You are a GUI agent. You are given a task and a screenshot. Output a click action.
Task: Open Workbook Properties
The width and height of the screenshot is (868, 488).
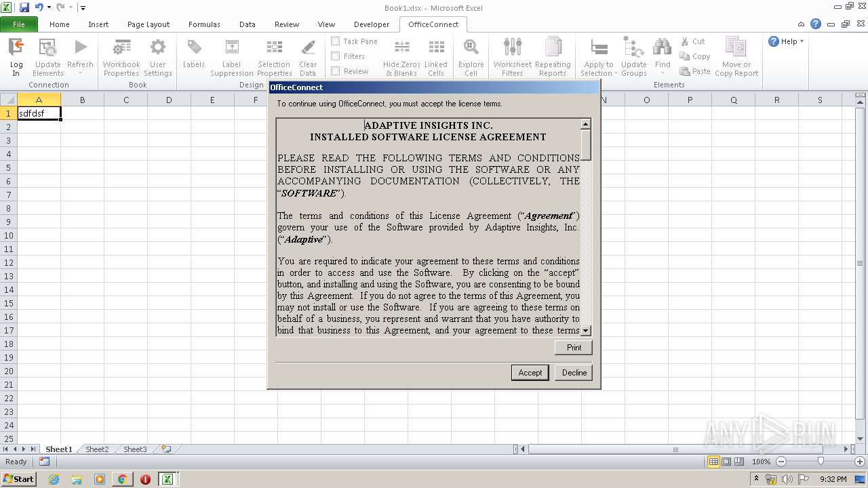(x=121, y=57)
